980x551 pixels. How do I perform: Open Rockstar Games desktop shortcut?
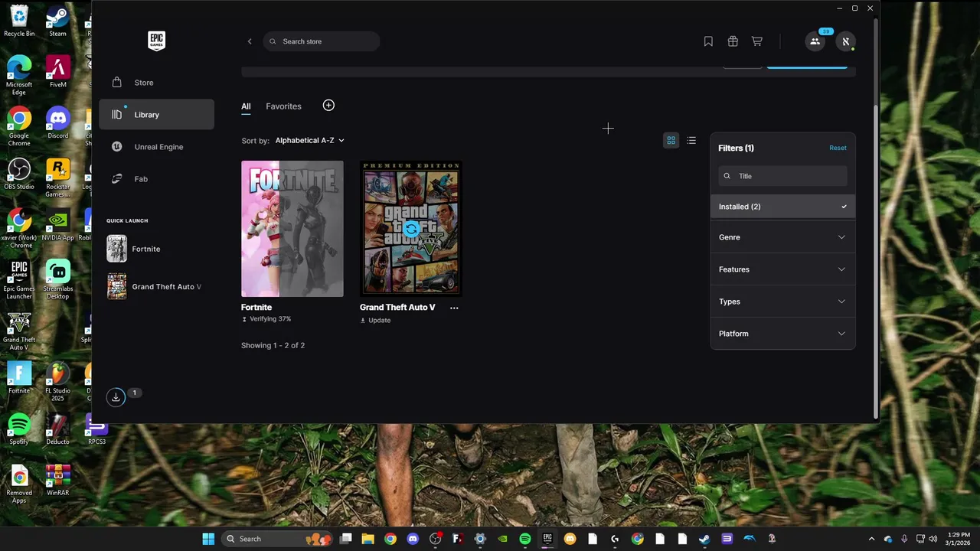pos(57,178)
